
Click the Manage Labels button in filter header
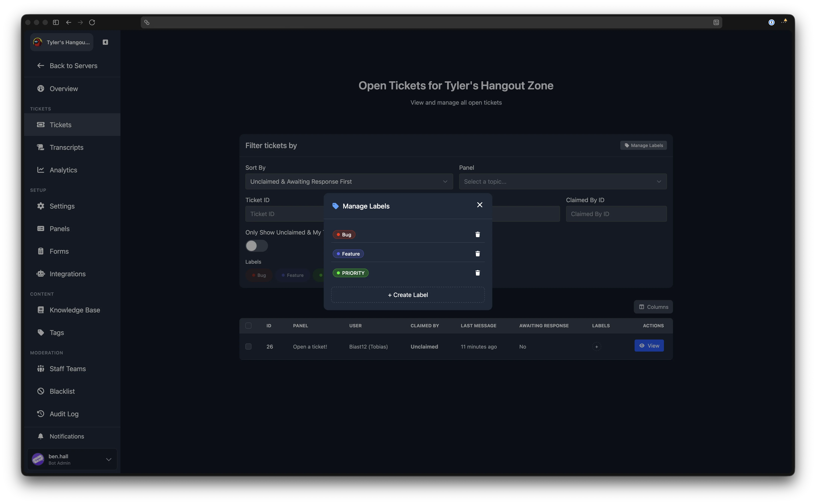tap(643, 145)
